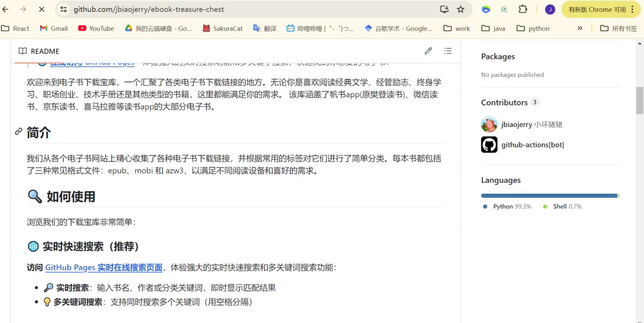Open the Contributors 3 link

tap(510, 103)
